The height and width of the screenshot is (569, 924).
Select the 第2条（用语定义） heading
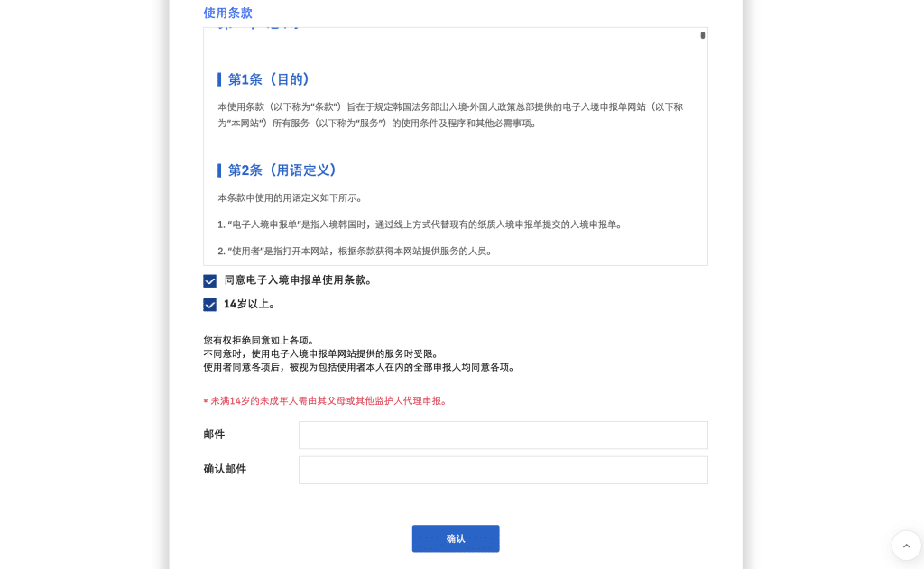[282, 170]
